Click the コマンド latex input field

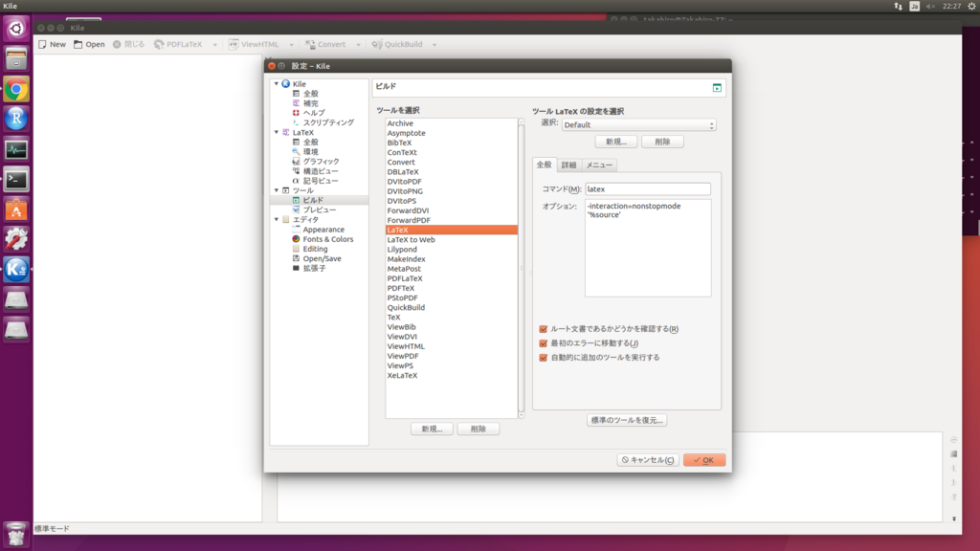click(648, 188)
